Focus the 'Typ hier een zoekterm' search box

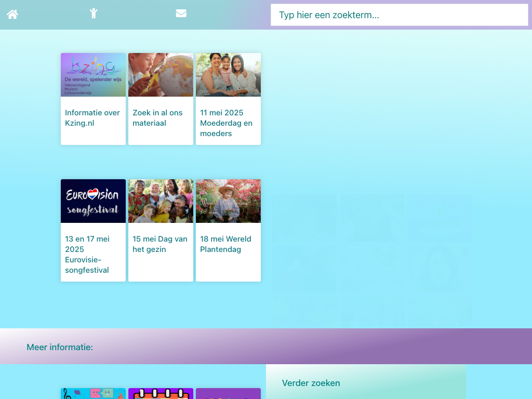400,15
